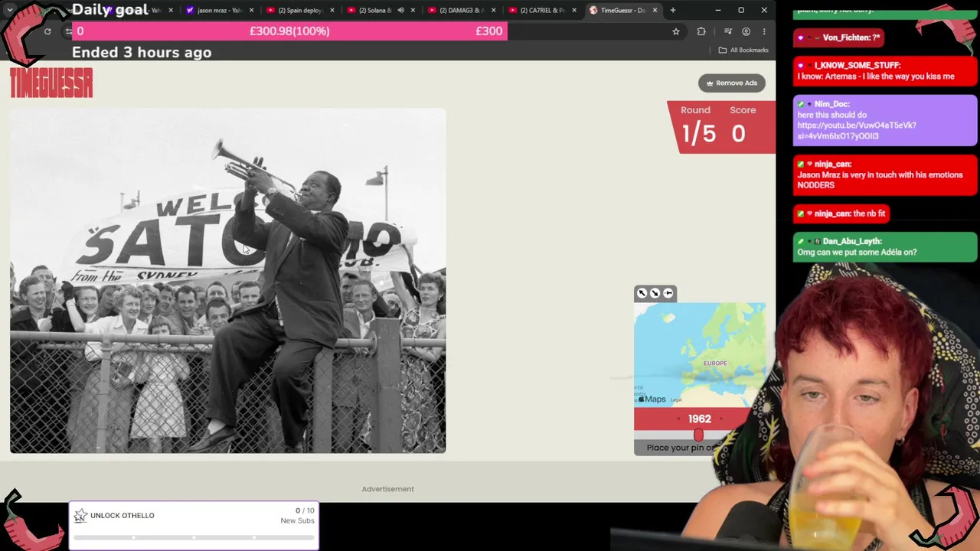Click the 1962 year value

699,419
